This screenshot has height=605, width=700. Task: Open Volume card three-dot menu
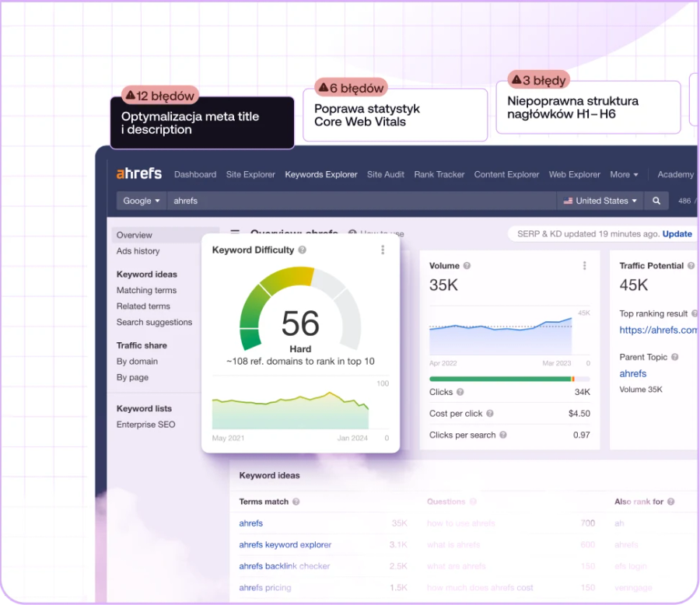[x=584, y=266]
